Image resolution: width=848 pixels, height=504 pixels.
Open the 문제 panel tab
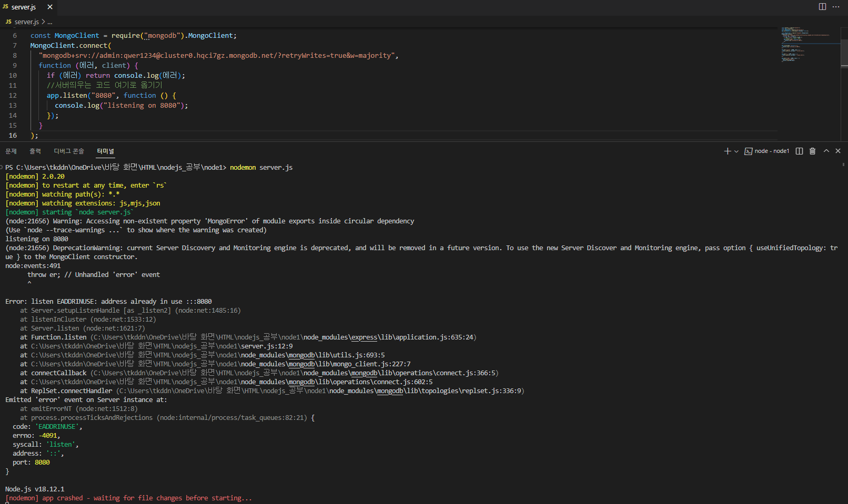(11, 151)
